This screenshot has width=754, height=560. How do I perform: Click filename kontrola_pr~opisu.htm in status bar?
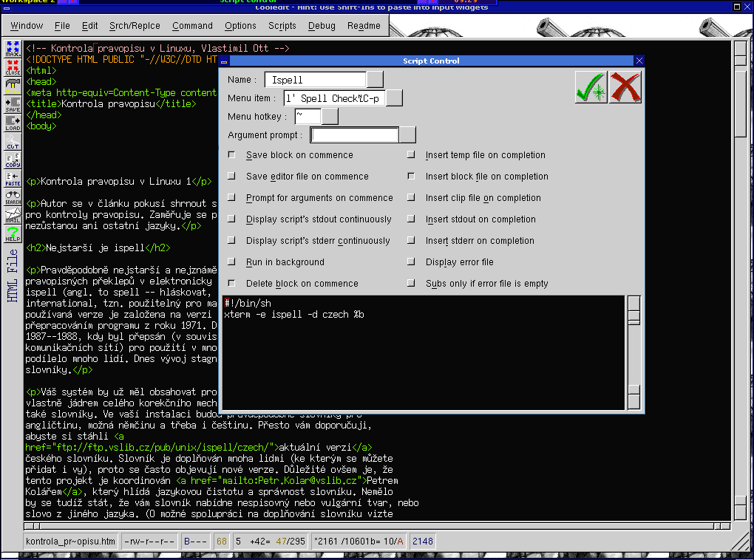tap(71, 542)
